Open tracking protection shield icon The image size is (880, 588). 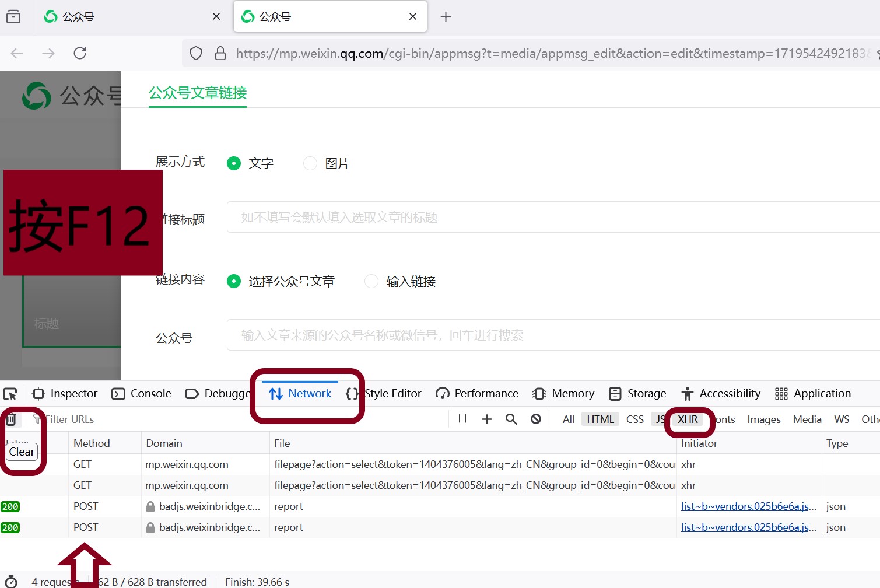pos(196,54)
